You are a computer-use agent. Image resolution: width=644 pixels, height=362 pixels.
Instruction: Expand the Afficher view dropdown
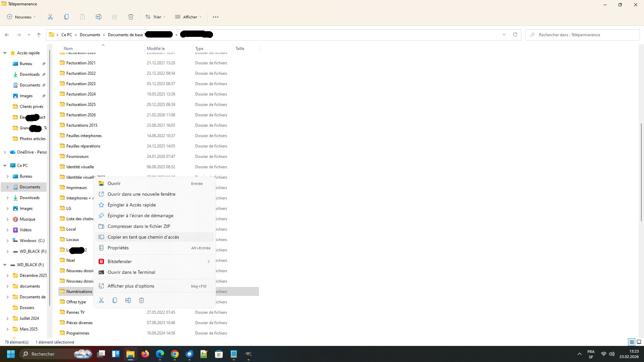pyautogui.click(x=189, y=17)
